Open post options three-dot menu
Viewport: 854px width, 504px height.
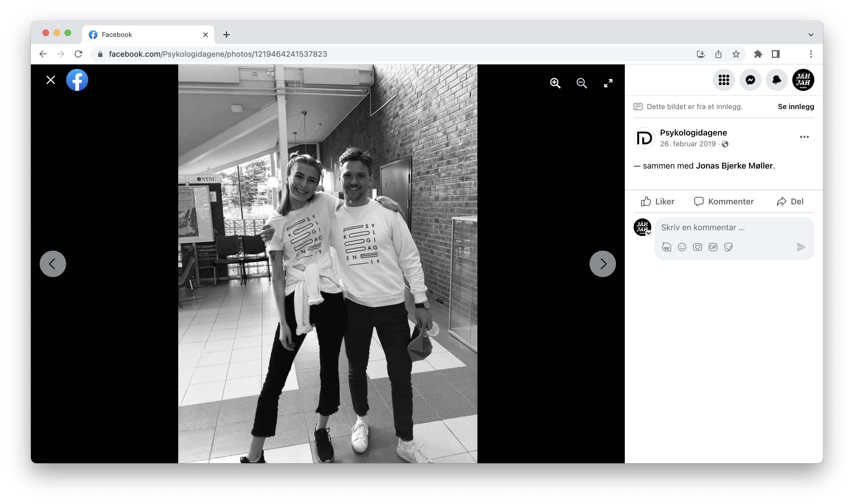click(x=804, y=137)
